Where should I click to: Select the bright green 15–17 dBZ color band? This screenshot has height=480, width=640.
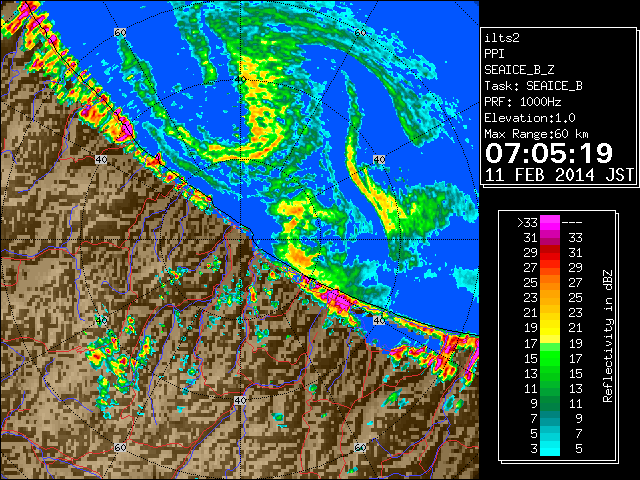pyautogui.click(x=550, y=358)
